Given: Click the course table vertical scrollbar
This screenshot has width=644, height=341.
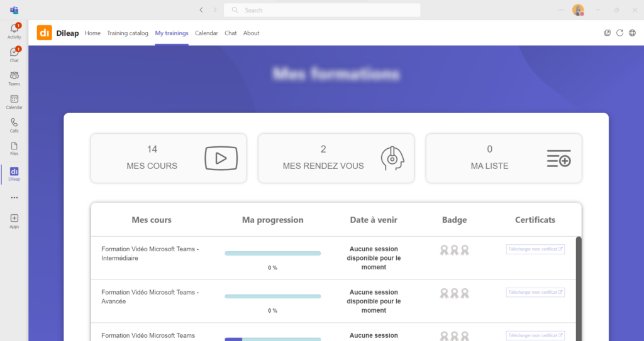Looking at the screenshot, I should (579, 287).
